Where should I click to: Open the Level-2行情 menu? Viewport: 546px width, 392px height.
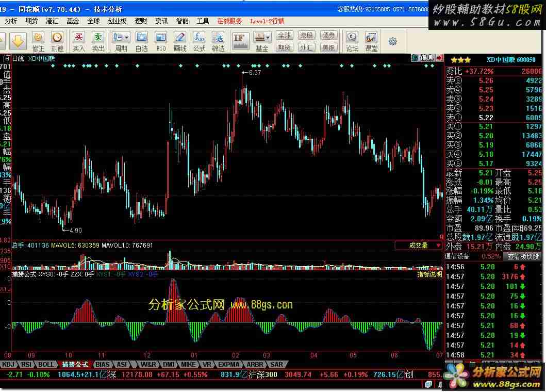click(x=267, y=21)
